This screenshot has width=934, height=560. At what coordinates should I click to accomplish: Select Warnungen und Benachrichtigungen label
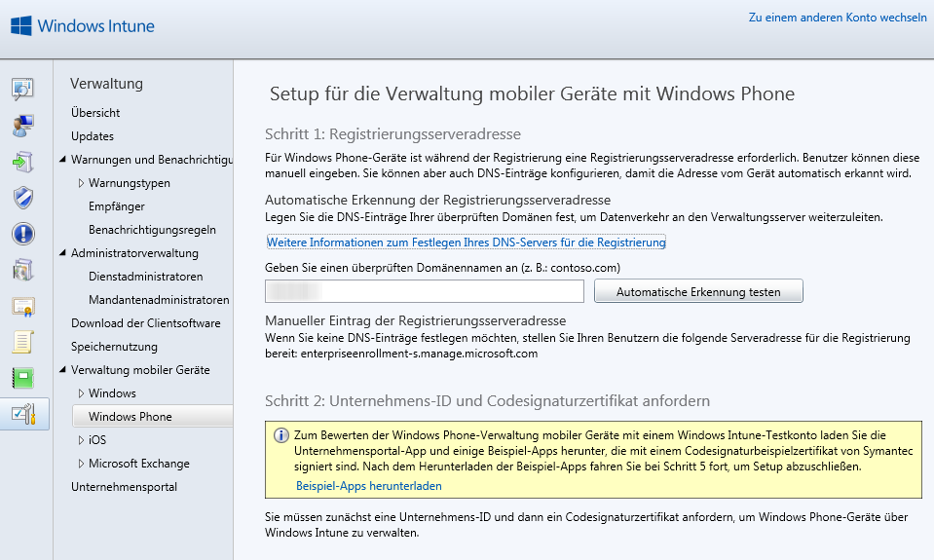click(151, 160)
